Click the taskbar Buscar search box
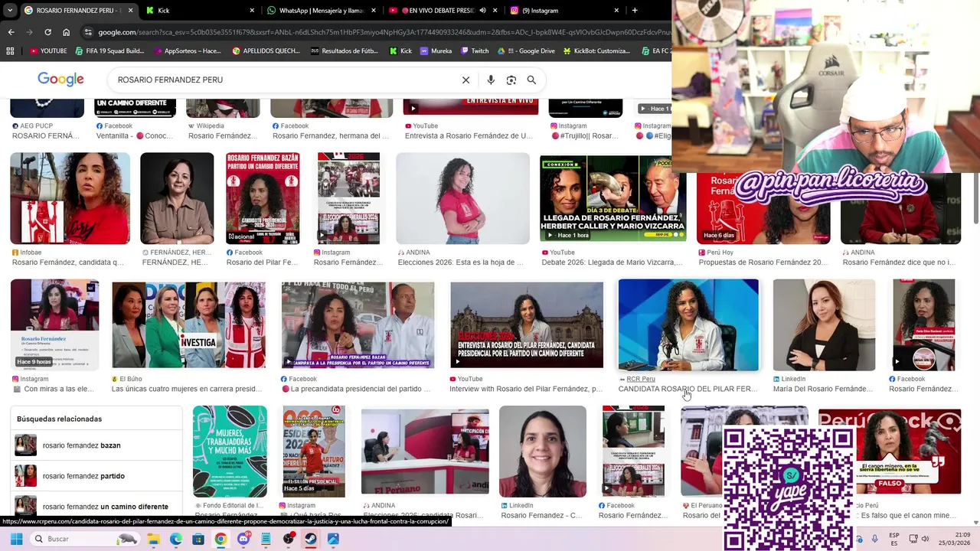Viewport: 980px width, 551px height. (85, 539)
